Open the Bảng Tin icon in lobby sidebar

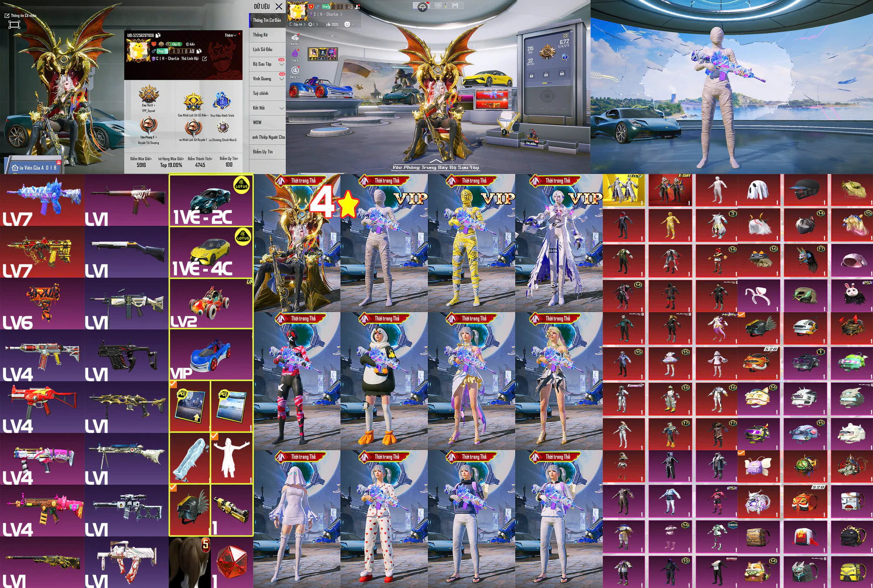pyautogui.click(x=295, y=71)
